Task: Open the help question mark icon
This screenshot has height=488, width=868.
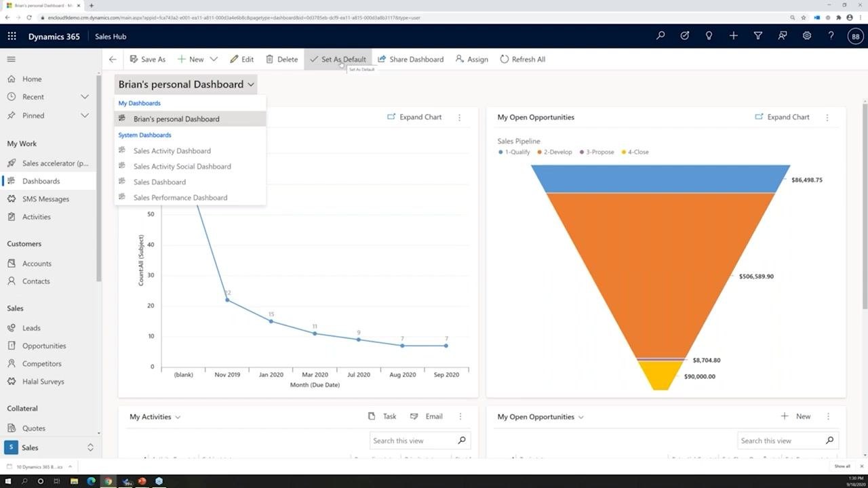Action: click(831, 36)
